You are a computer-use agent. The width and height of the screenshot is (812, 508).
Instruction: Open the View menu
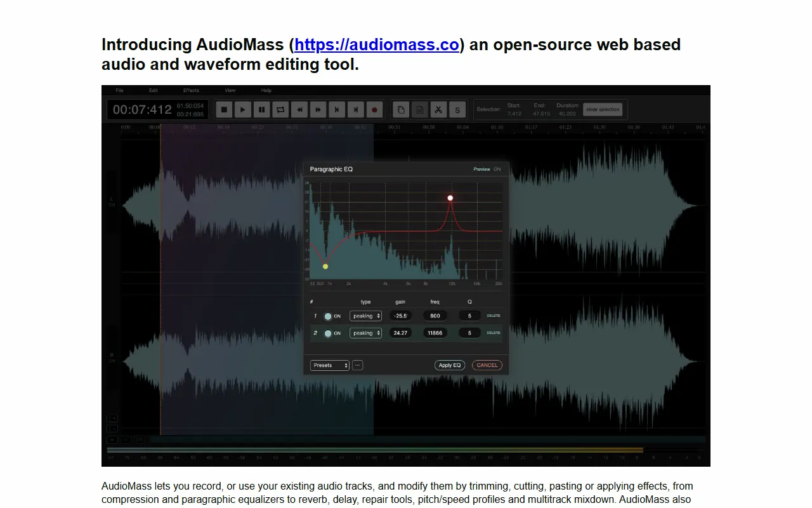tap(230, 90)
